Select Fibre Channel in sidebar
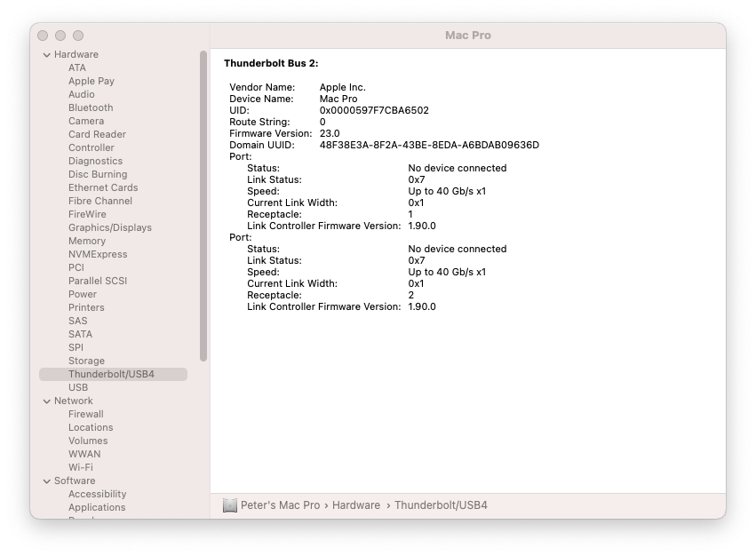This screenshot has width=756, height=556. (100, 201)
